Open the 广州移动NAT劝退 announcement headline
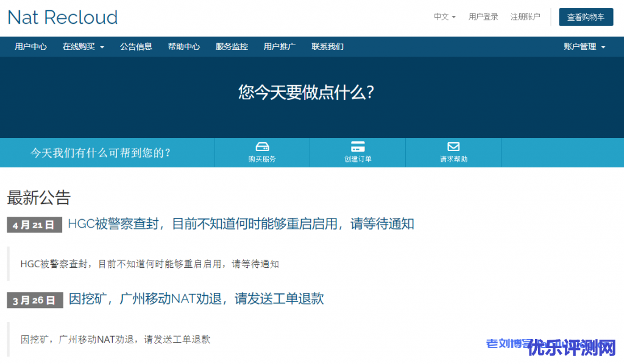 pos(196,299)
